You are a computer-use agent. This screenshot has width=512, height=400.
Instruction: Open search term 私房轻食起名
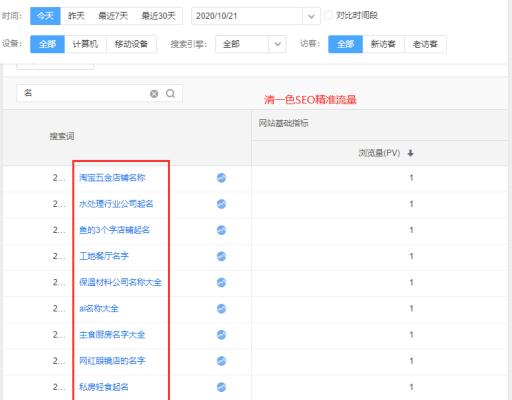pos(104,387)
